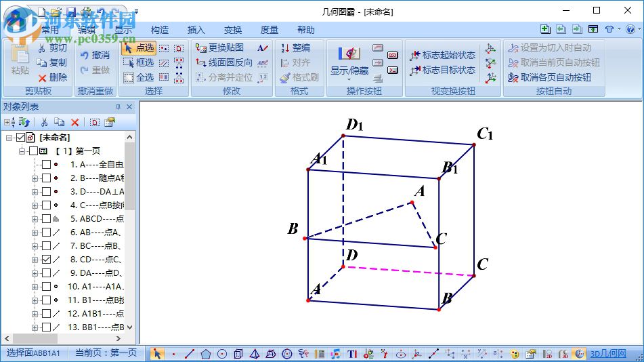644x362 pixels.
Task: Switch to 3D view icon
Action: (x=563, y=354)
